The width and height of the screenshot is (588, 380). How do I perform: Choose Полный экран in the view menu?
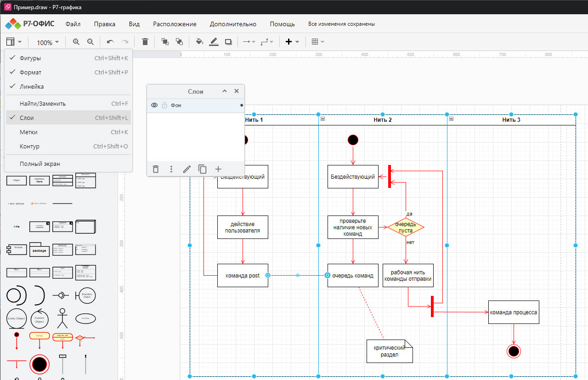[x=40, y=164]
